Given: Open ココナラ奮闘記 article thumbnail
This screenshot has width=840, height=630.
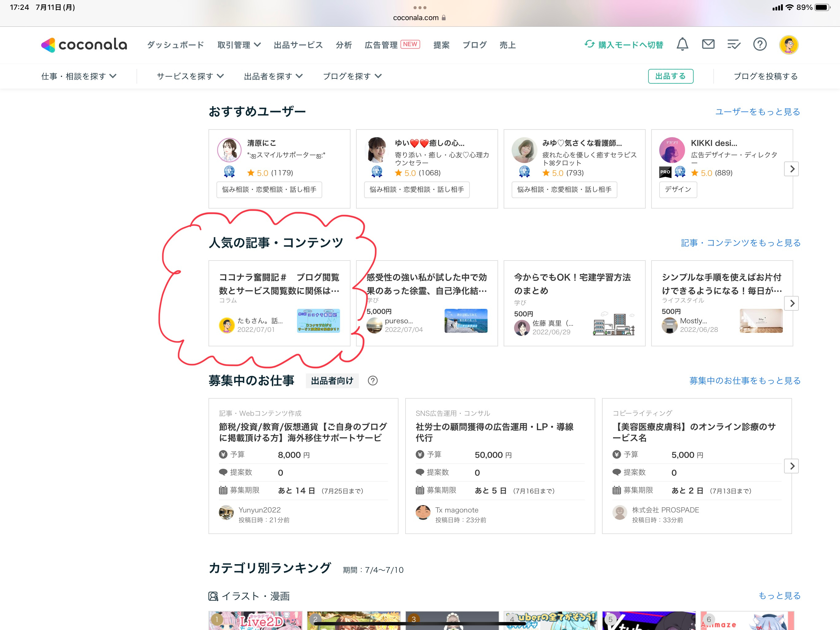Looking at the screenshot, I should (318, 321).
